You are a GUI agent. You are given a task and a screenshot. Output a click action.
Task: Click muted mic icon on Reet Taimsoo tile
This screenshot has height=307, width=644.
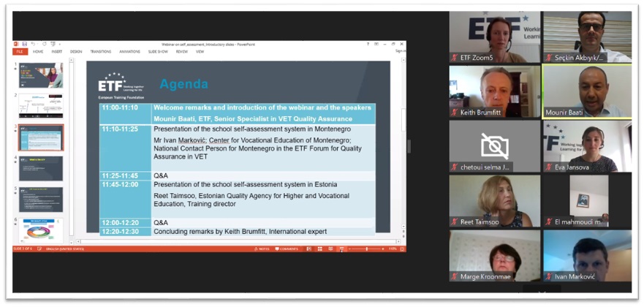[455, 222]
